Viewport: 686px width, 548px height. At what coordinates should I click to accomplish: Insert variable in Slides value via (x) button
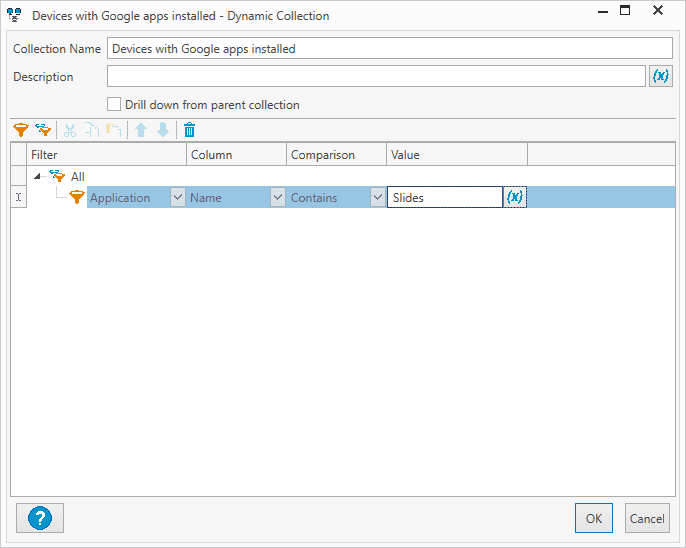[515, 197]
